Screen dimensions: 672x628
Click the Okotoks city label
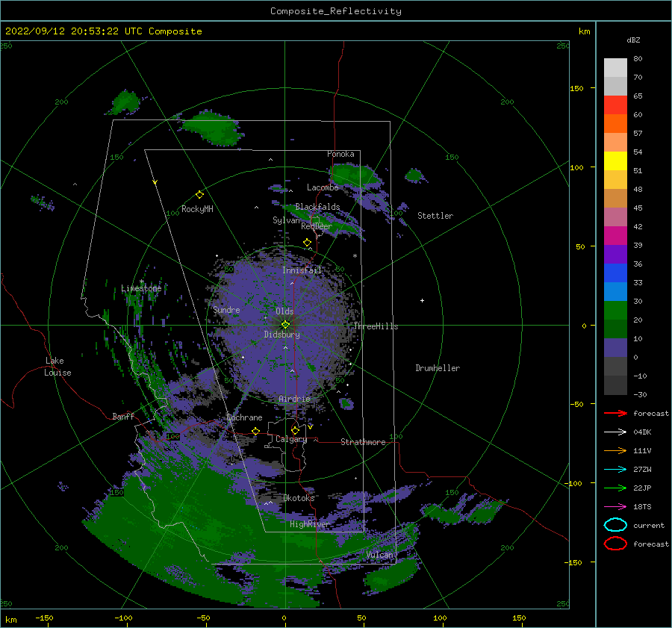(299, 498)
